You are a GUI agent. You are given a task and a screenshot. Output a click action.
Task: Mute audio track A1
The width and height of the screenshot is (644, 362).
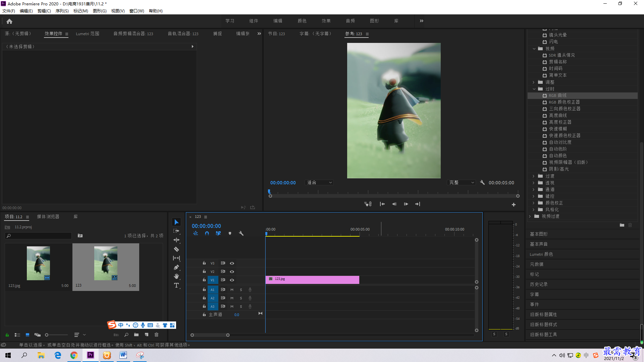point(232,290)
